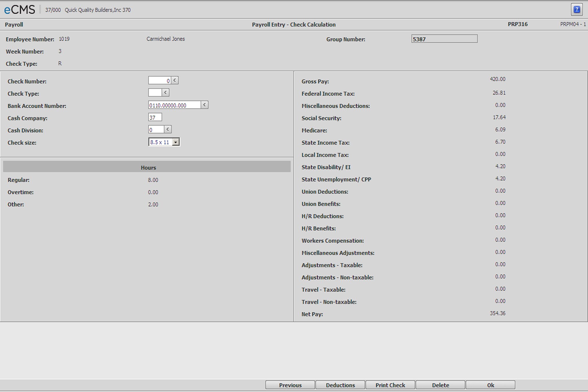This screenshot has width=588, height=392.
Task: Click the Regular hours value 8.00
Action: point(153,180)
